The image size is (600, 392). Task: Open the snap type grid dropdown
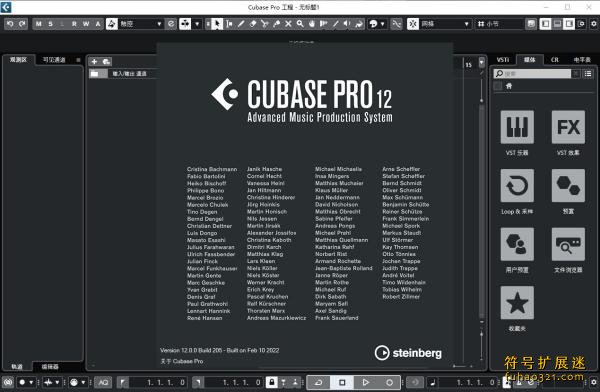(445, 24)
